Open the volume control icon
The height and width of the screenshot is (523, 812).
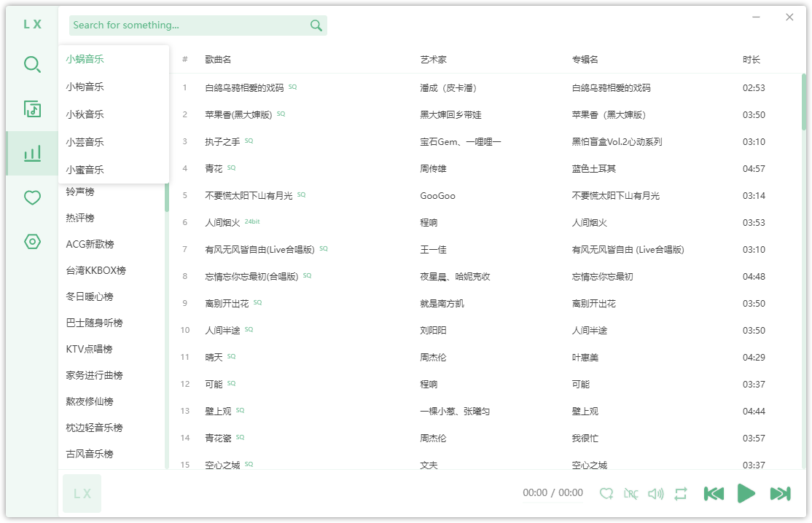(x=655, y=493)
